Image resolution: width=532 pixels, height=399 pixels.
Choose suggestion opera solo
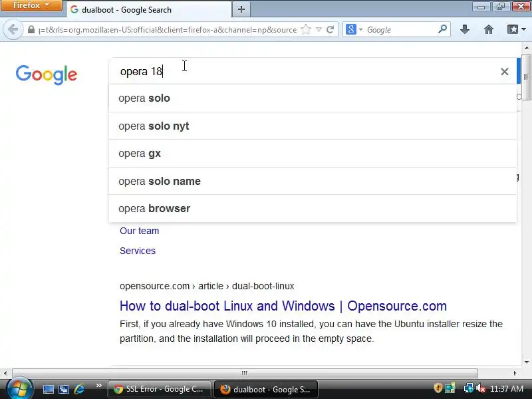[313, 98]
